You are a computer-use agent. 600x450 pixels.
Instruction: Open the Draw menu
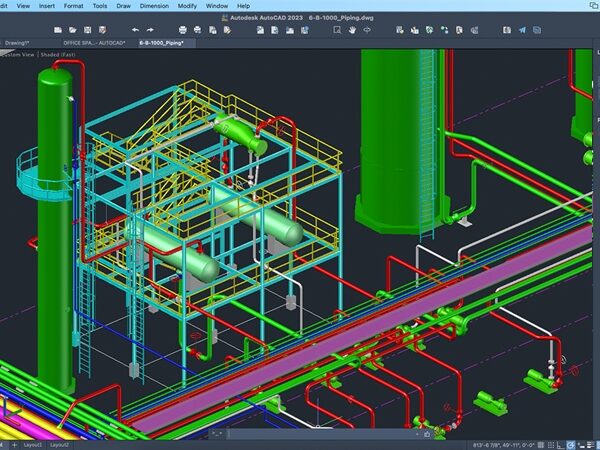pos(123,5)
